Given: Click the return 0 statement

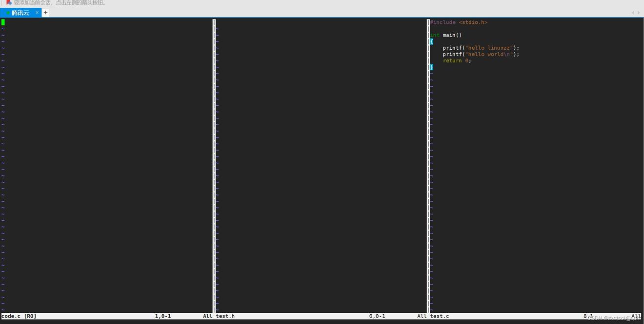Looking at the screenshot, I should point(457,60).
